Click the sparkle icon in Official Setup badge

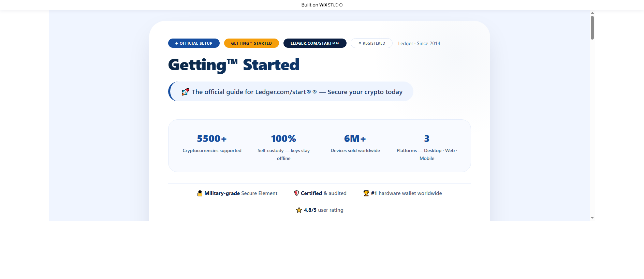(x=177, y=43)
